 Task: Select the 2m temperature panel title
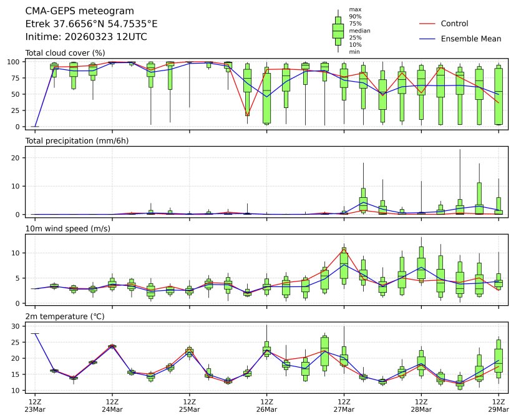[x=63, y=316]
